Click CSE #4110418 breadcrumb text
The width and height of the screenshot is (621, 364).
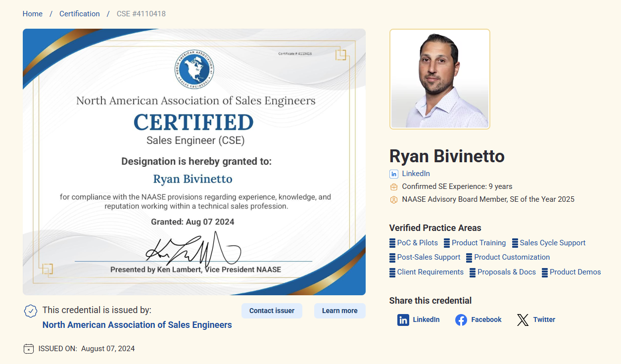[x=141, y=14]
